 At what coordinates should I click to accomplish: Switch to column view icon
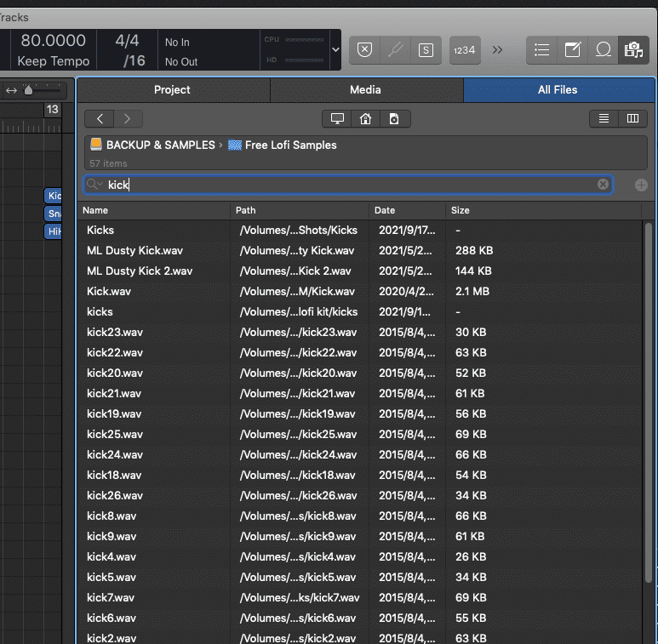click(x=632, y=118)
